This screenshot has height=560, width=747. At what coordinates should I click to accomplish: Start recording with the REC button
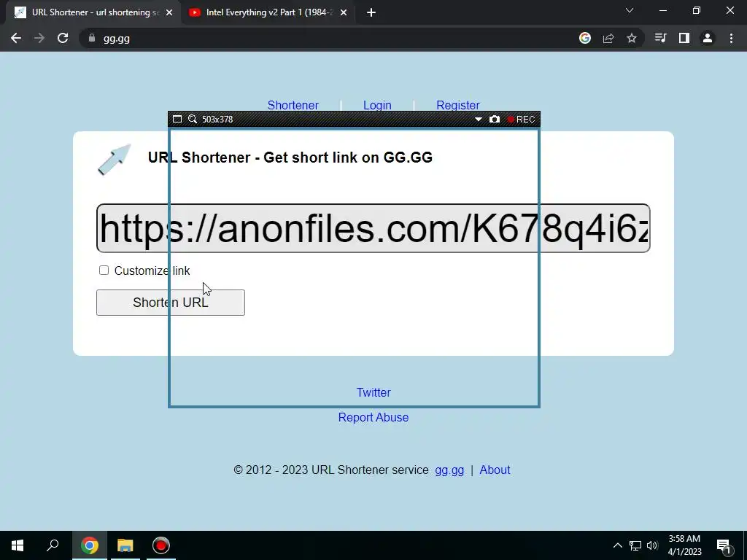click(521, 119)
